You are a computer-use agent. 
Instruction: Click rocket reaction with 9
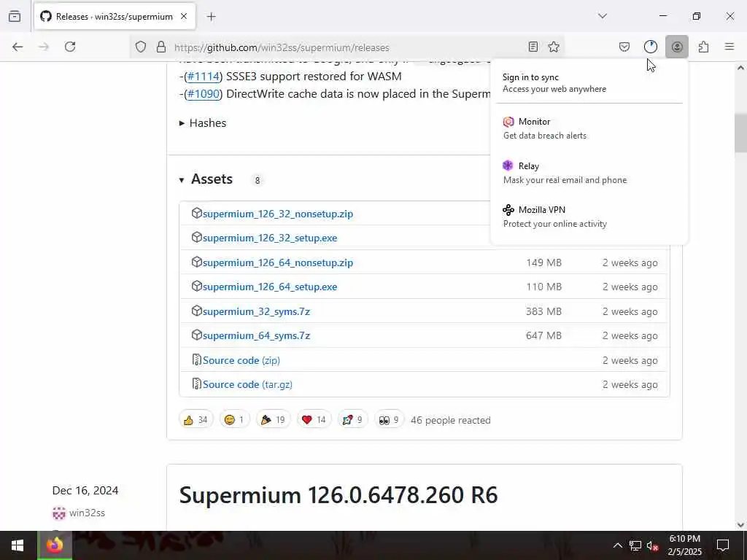352,420
